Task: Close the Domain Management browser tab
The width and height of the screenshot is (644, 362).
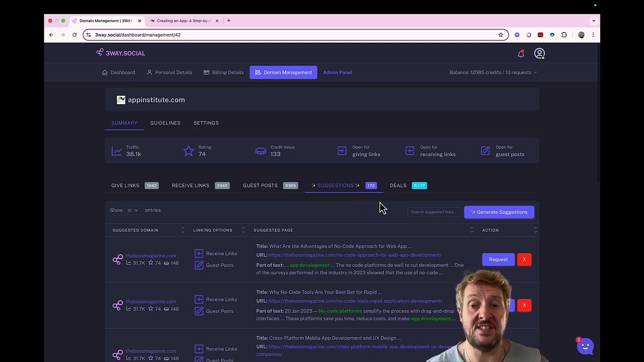Action: pos(139,21)
